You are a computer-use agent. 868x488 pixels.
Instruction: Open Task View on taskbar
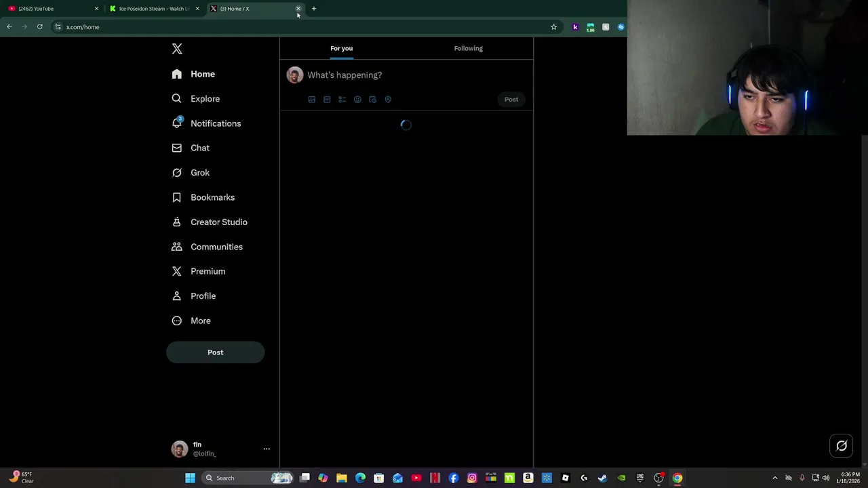305,478
